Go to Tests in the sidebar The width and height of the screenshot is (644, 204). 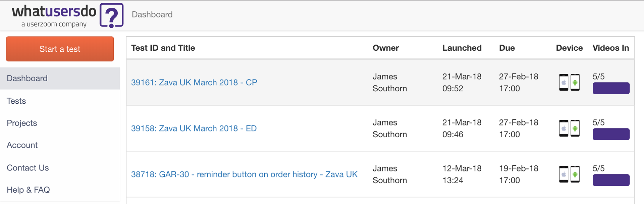[x=16, y=101]
